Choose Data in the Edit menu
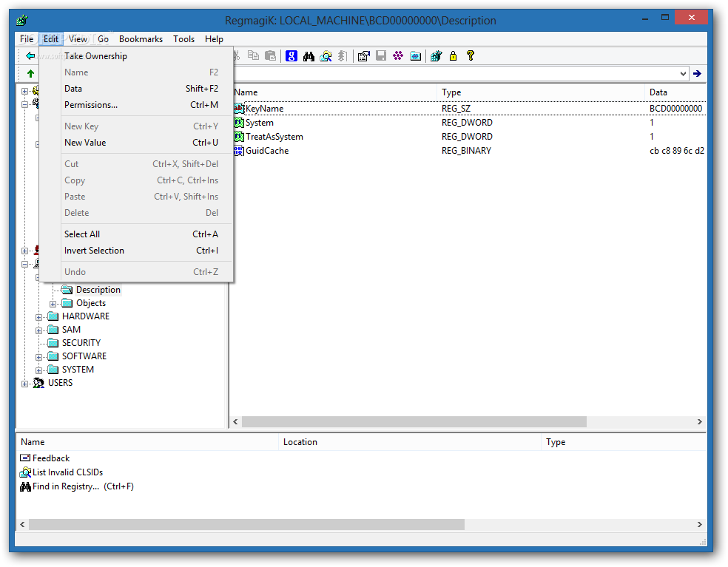 136,89
